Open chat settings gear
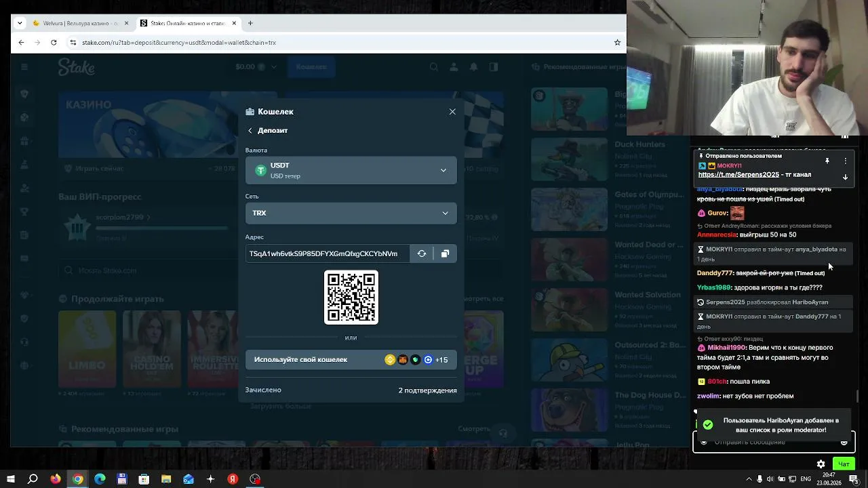 821,464
